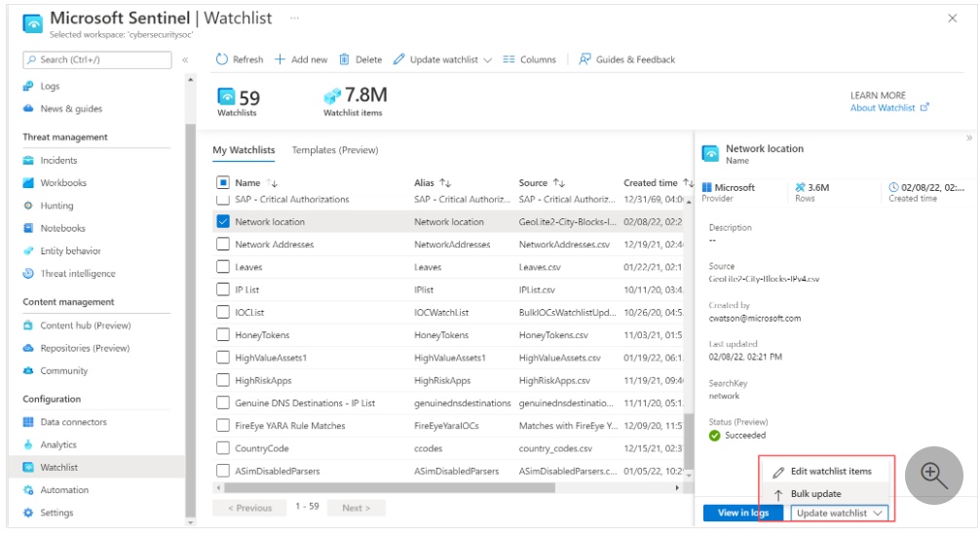Open the ellipsis more options by title
980x536 pixels.
[x=294, y=19]
